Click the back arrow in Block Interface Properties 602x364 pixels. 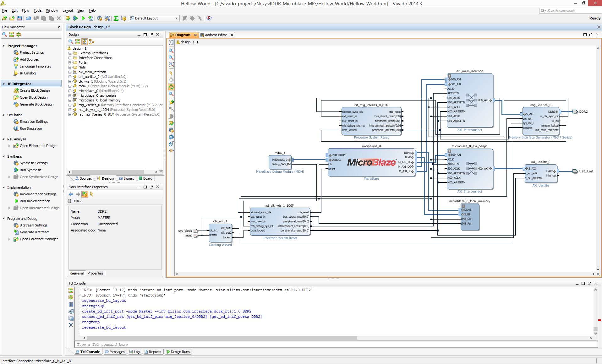coord(71,194)
